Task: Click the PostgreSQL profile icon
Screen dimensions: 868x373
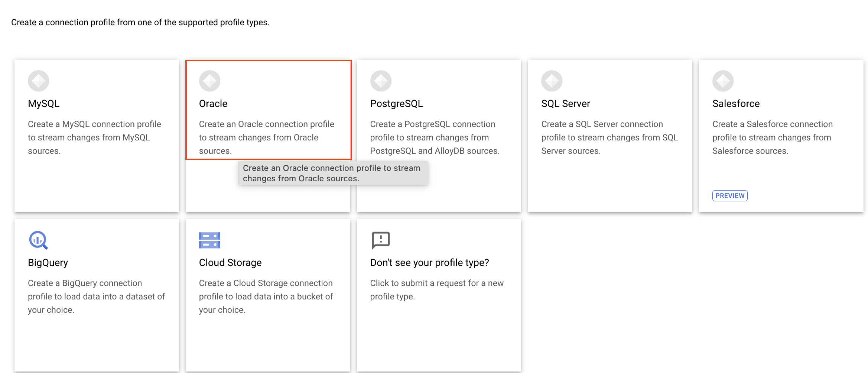Action: coord(381,81)
